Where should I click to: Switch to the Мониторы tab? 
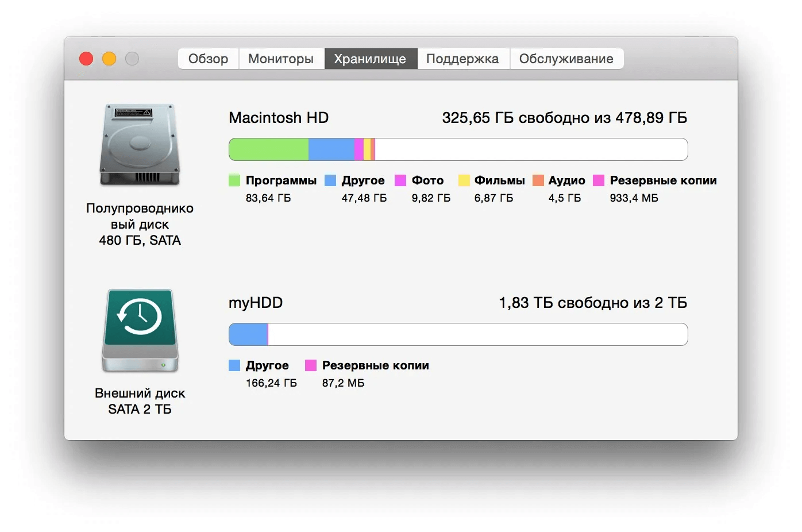pyautogui.click(x=281, y=59)
